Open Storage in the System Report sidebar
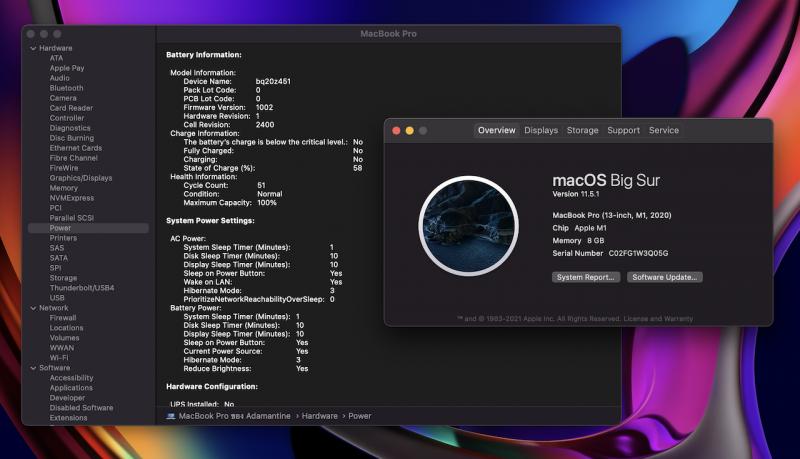Viewport: 800px width, 459px height. tap(63, 278)
